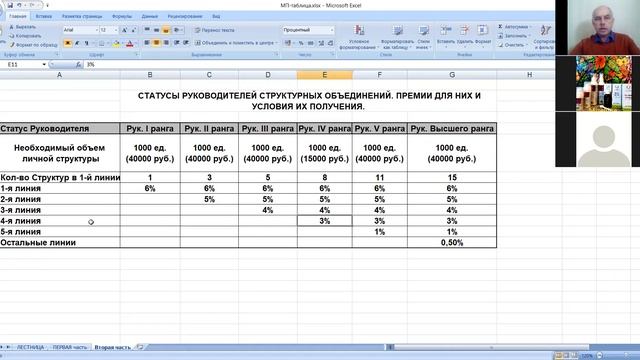Screen dimensions: 640x360
Task: Center text horizontally
Action: click(156, 43)
